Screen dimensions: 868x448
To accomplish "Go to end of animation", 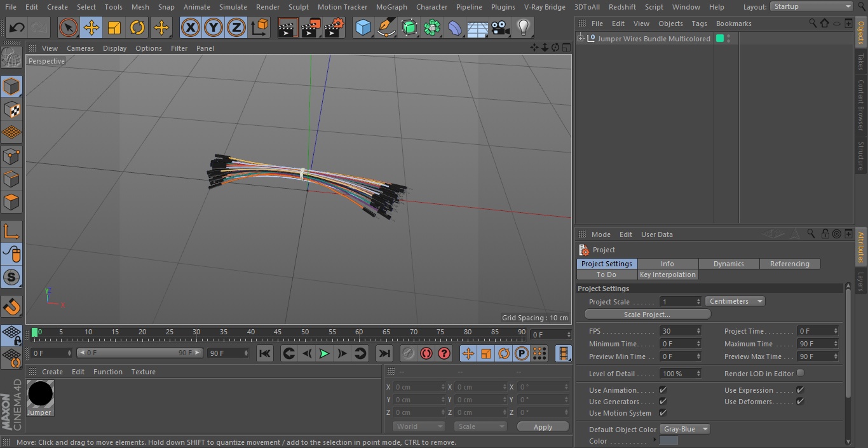I will pyautogui.click(x=384, y=353).
